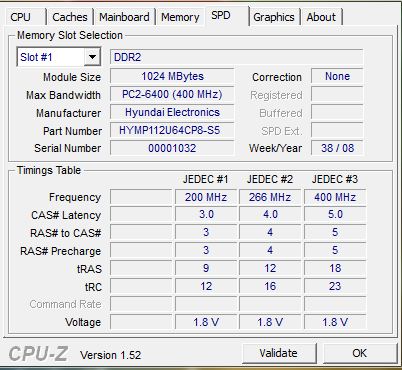Select the Part Number field HYMP112U64CP8-S5

[x=172, y=130]
